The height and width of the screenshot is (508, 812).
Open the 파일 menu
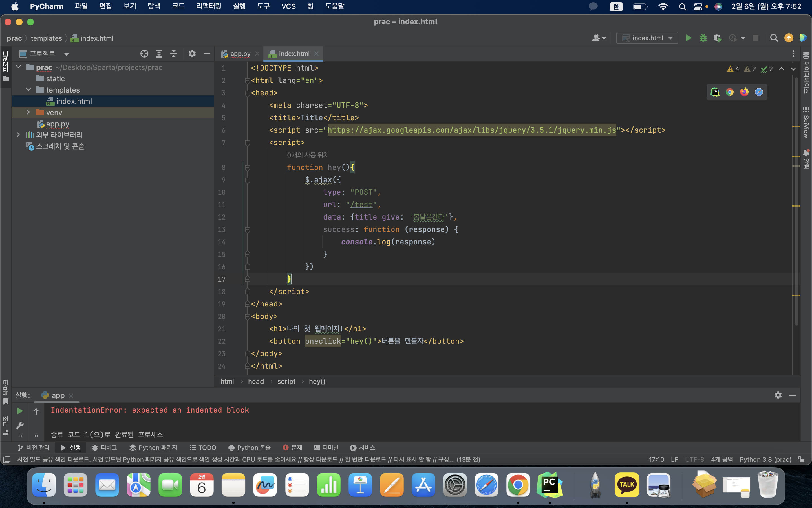point(81,6)
